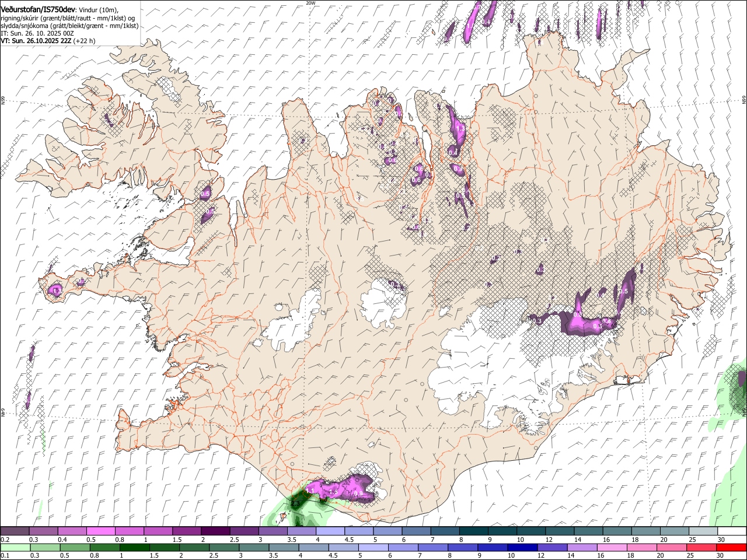
Task: Click the Veðurstofan/IS750dev title text
Action: (x=39, y=9)
